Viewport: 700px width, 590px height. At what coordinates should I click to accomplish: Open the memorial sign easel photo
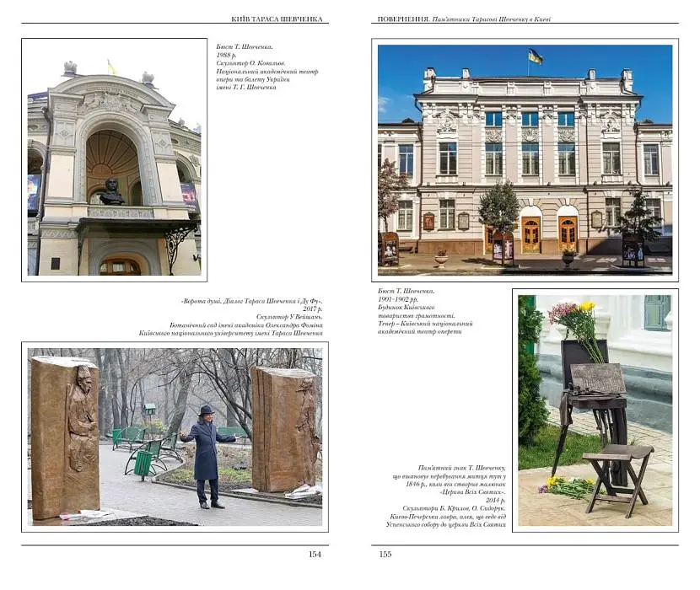click(595, 410)
